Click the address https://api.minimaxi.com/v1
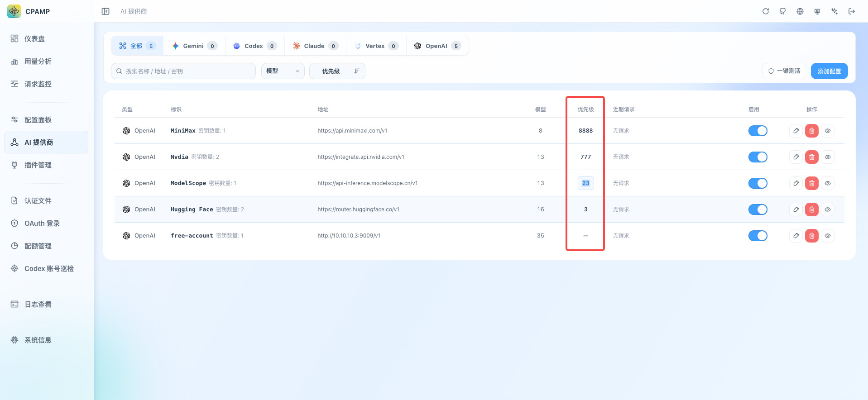 pyautogui.click(x=352, y=131)
